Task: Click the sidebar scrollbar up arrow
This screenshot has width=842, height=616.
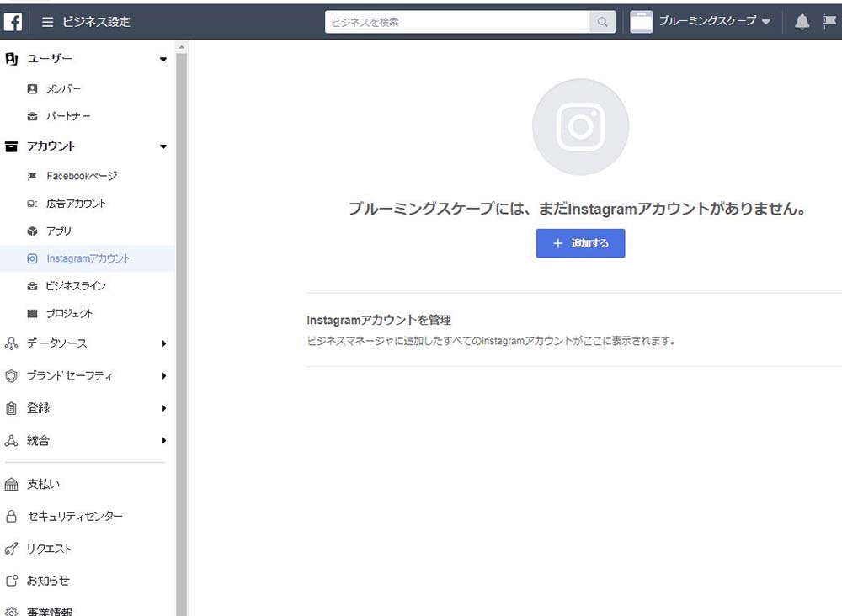Action: [x=182, y=47]
